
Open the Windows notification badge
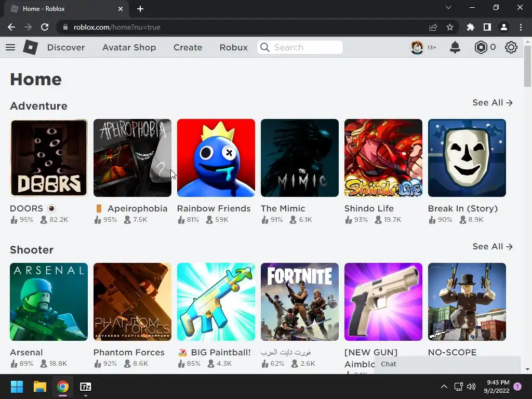(517, 387)
